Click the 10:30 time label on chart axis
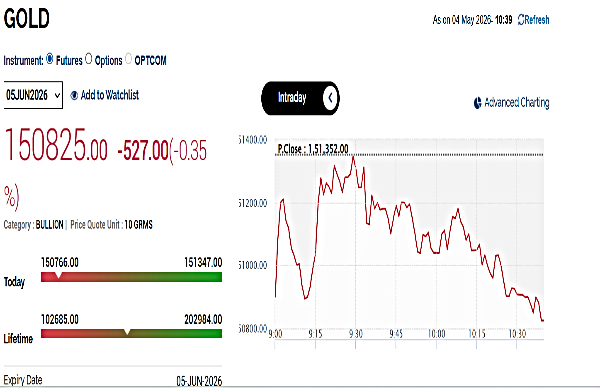This screenshot has height=388, width=600. pos(517,334)
